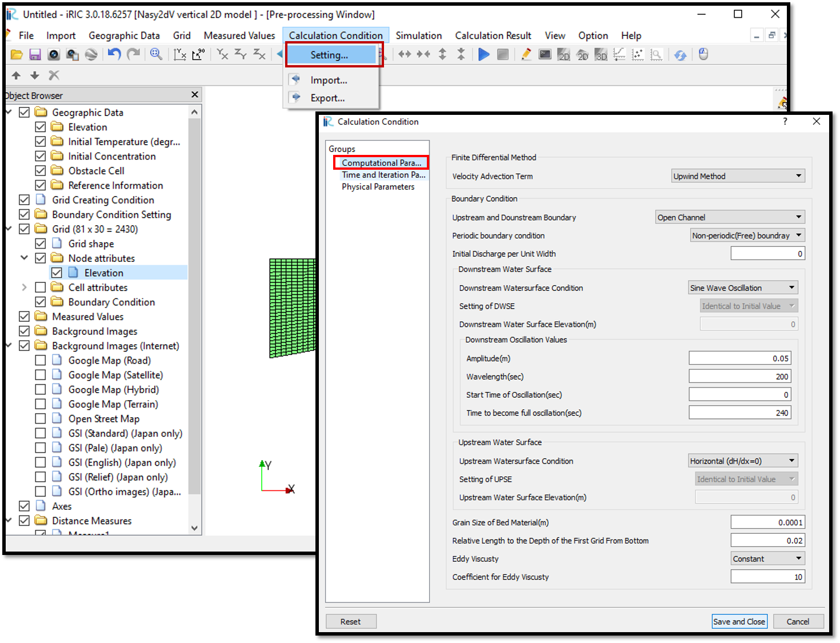The height and width of the screenshot is (643, 840).
Task: Toggle the Initial Concentration checkbox
Action: (x=40, y=156)
